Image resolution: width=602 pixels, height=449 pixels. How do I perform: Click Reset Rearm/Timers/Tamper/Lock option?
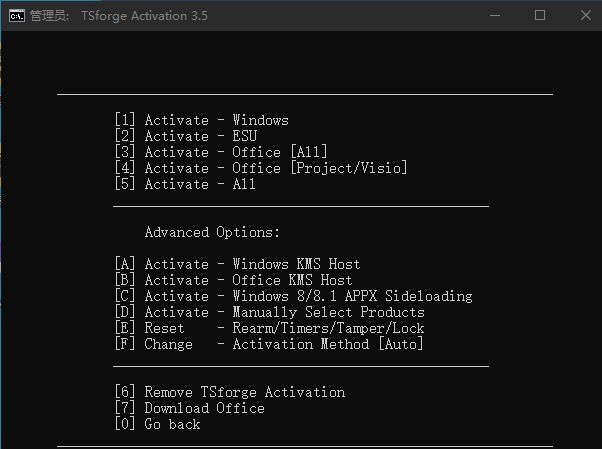coord(270,328)
